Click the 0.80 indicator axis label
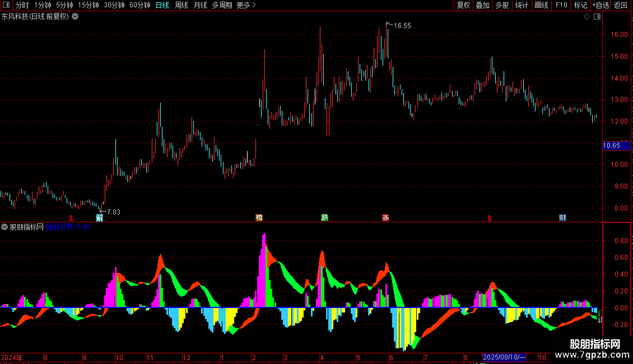Screen dimensions: 633x364 pos(621,241)
